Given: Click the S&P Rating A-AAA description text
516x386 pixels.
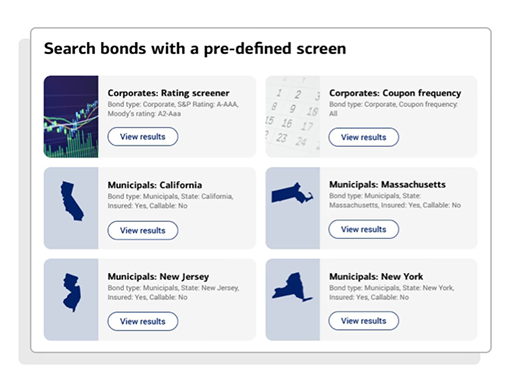Looking at the screenshot, I should [x=208, y=104].
